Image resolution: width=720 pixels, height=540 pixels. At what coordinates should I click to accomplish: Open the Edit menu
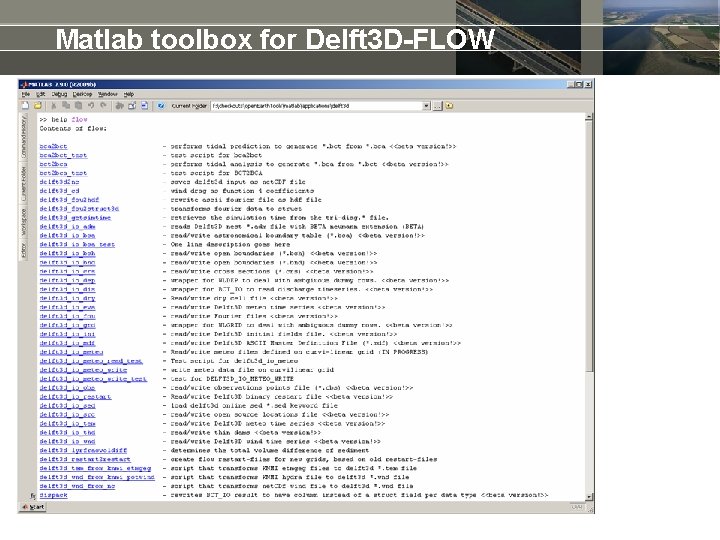[x=41, y=94]
